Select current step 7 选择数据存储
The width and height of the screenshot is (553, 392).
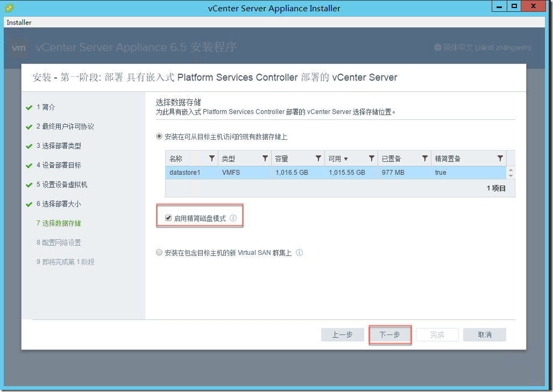(x=59, y=223)
